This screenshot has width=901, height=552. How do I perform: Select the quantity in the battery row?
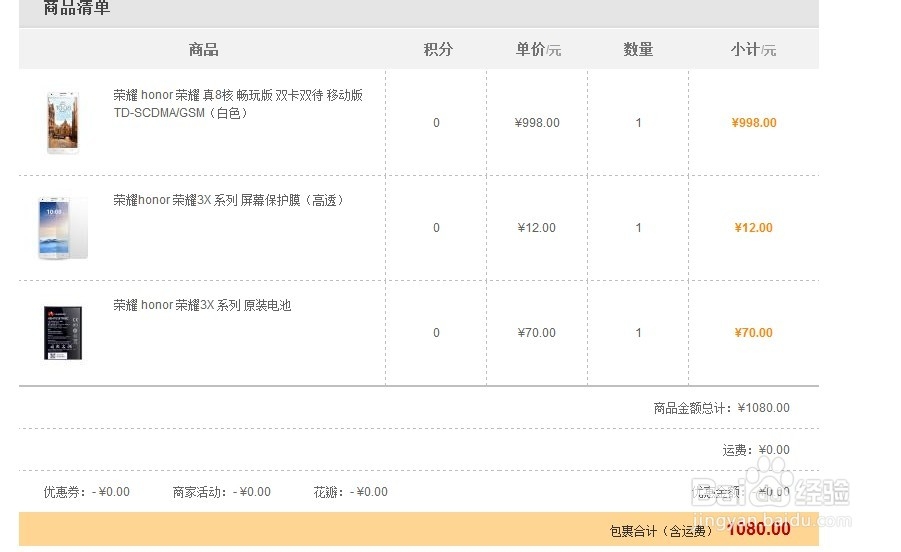(638, 333)
